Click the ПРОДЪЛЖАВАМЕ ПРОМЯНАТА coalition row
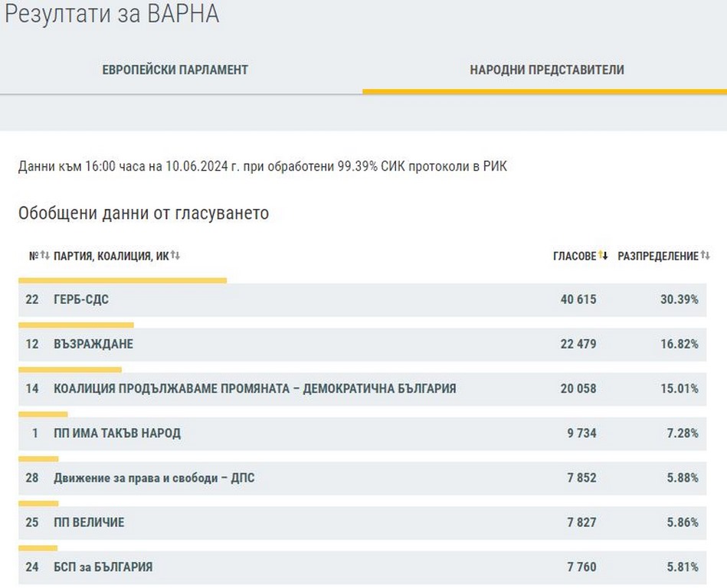The height and width of the screenshot is (588, 727). click(x=254, y=388)
